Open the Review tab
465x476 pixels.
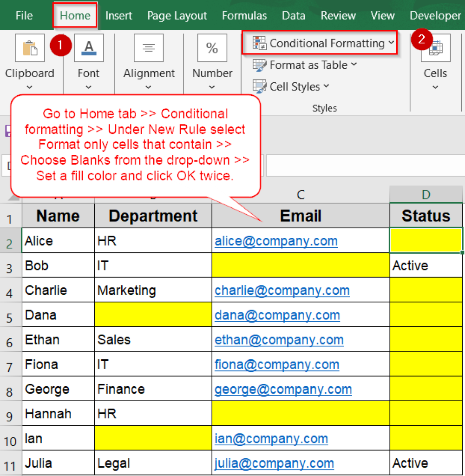(x=338, y=15)
